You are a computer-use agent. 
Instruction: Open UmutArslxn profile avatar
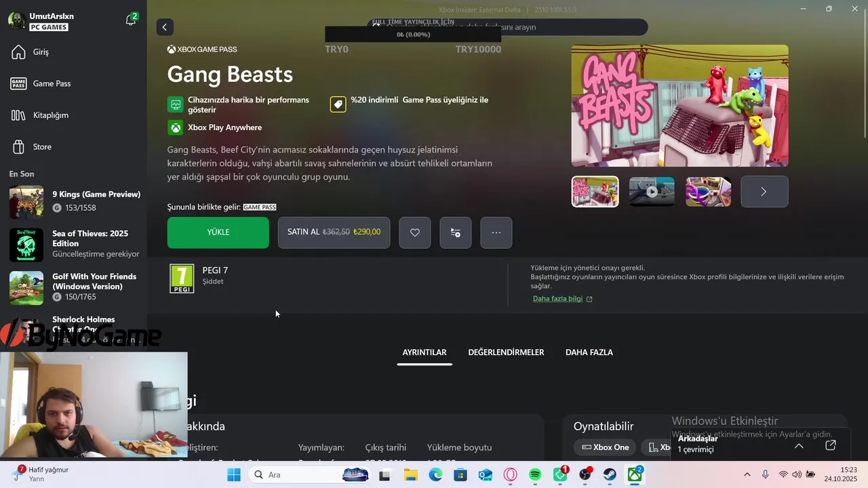(17, 20)
